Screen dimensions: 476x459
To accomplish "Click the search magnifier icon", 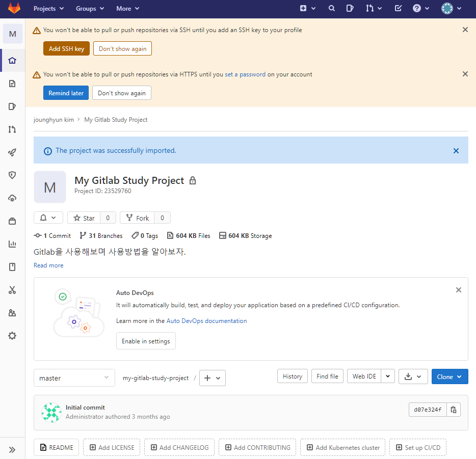I will pyautogui.click(x=331, y=9).
